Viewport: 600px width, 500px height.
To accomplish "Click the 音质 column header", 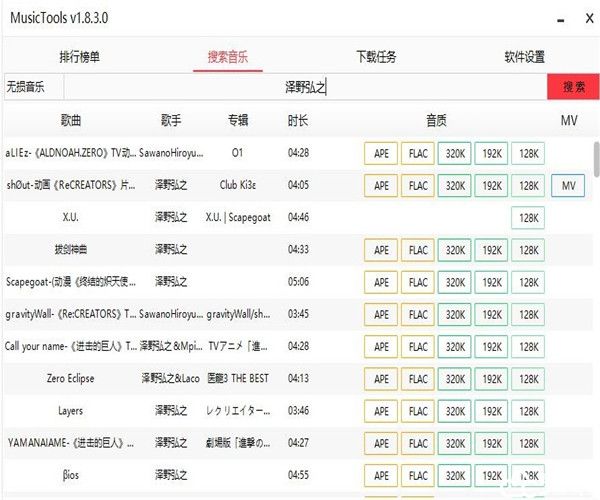I will point(436,121).
